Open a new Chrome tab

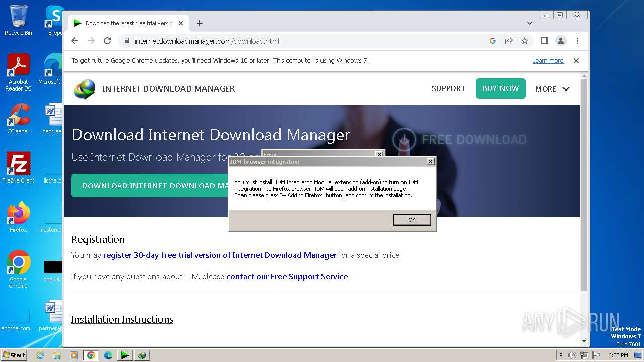(x=200, y=23)
